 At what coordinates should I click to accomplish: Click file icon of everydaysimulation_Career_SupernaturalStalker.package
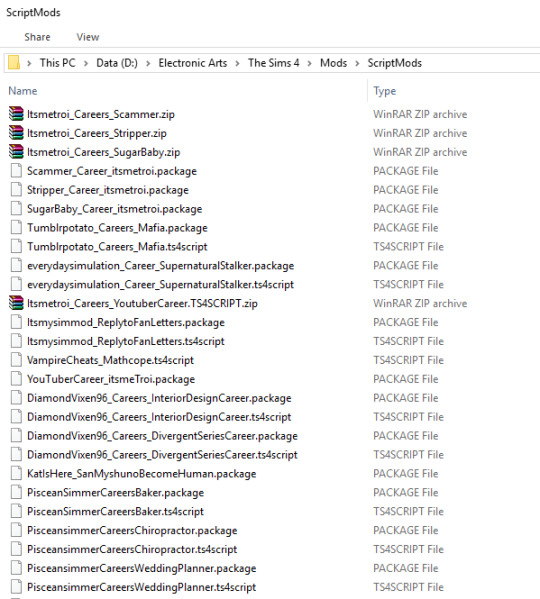tap(16, 265)
